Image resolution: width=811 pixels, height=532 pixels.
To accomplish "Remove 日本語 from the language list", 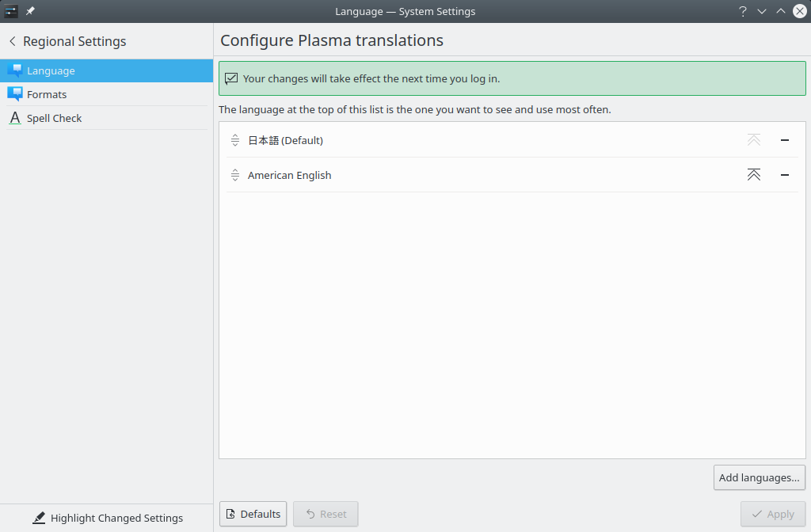I will (785, 140).
